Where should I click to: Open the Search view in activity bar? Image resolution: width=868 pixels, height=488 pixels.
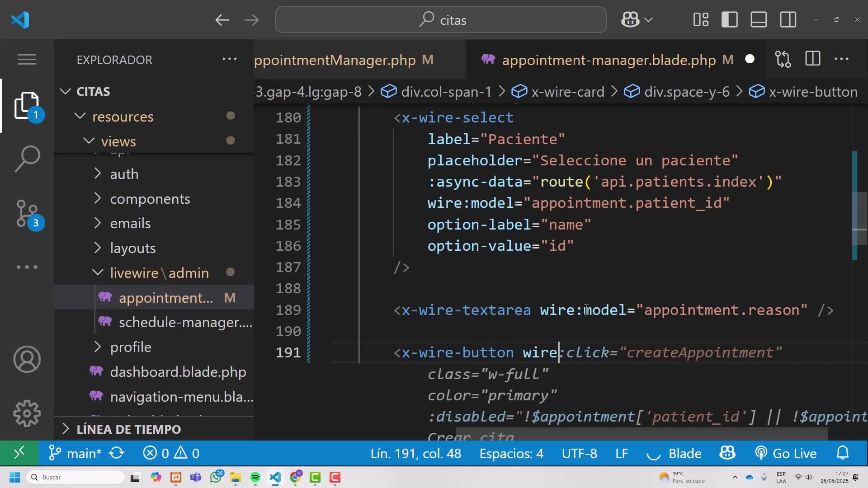[27, 159]
